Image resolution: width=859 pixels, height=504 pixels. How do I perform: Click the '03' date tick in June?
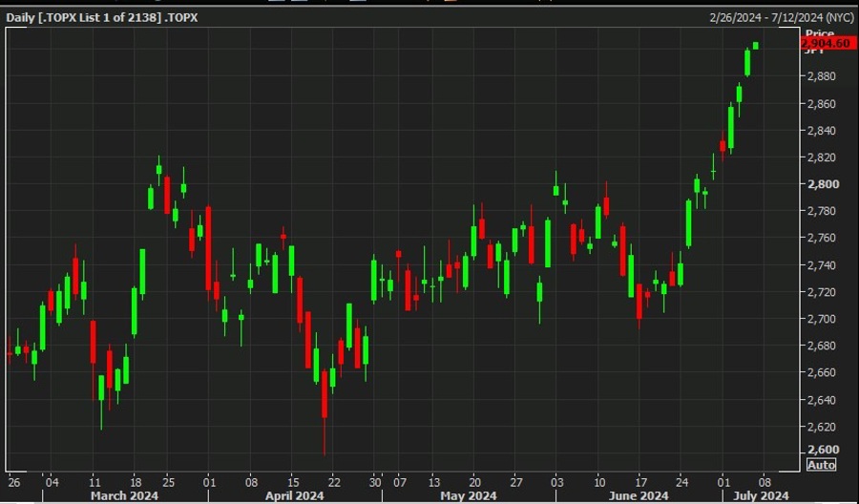click(557, 483)
